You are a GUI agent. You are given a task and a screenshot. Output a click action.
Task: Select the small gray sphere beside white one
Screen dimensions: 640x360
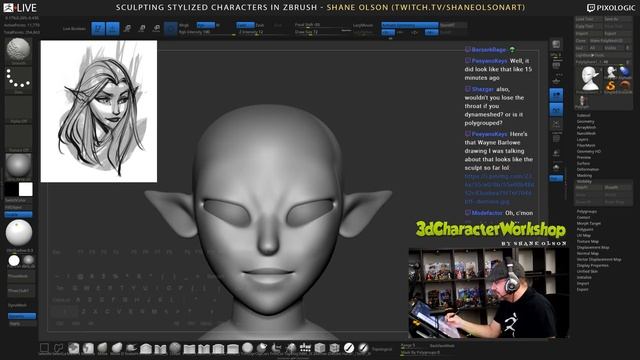tap(29, 260)
